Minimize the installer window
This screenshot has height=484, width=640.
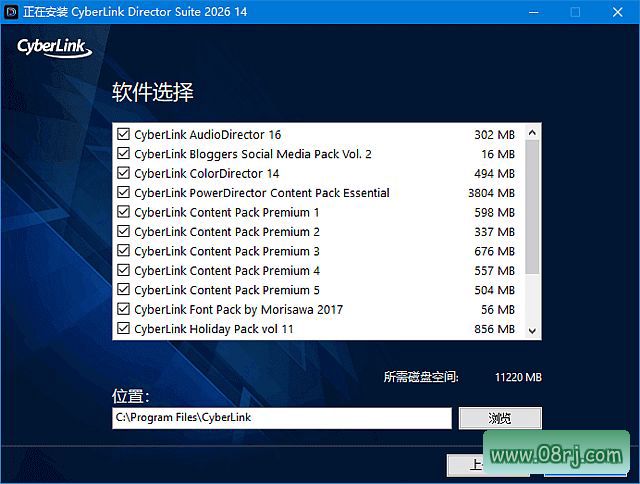click(533, 12)
